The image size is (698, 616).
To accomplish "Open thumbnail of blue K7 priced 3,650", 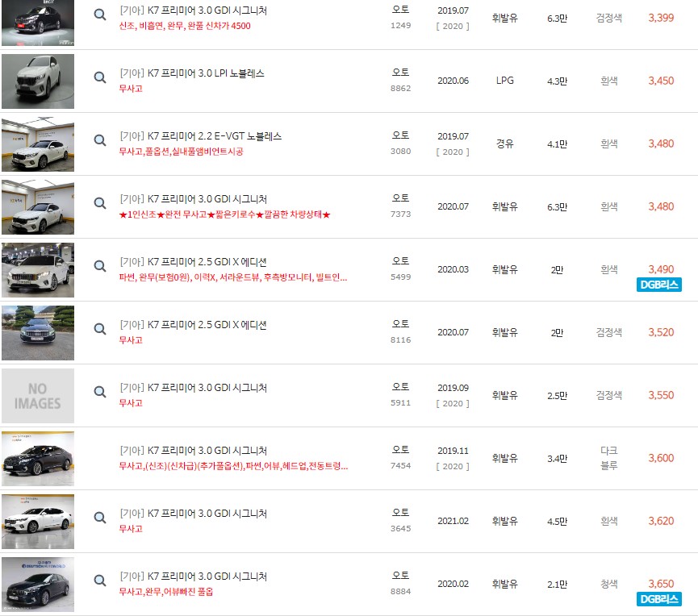I will click(38, 585).
